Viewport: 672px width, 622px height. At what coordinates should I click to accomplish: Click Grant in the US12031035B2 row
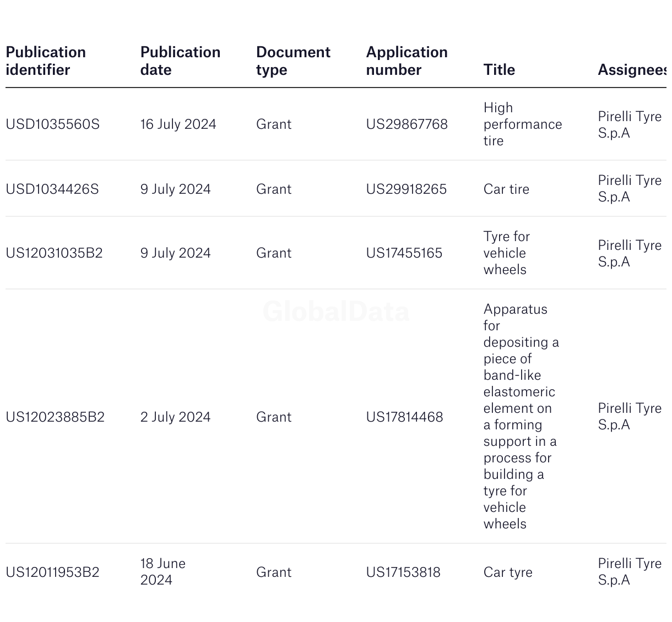(274, 253)
